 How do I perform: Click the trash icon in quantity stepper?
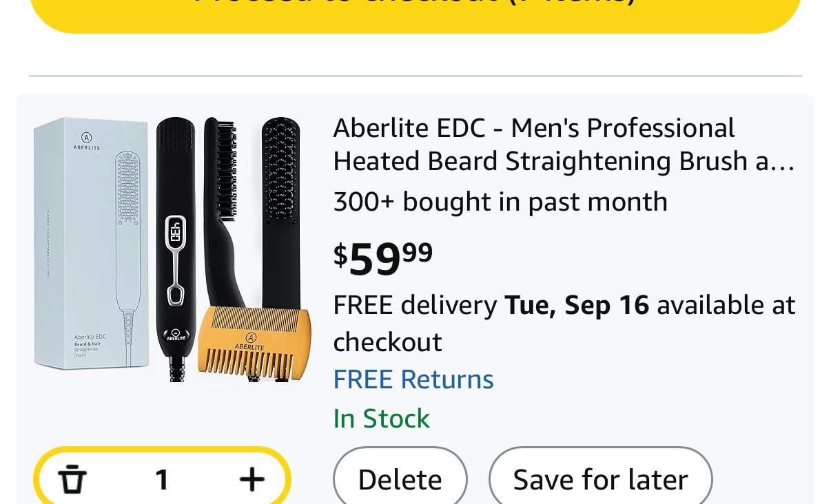click(72, 479)
